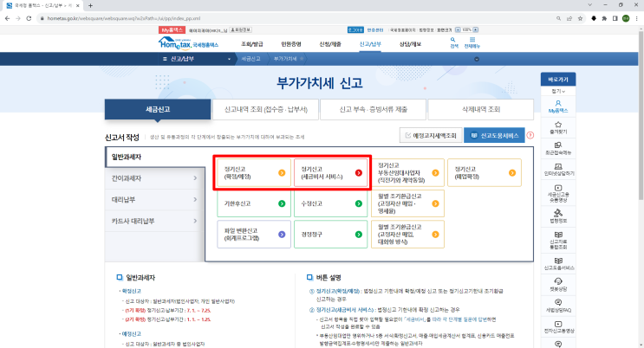Click the 세금신고 breadcrumb

250,59
